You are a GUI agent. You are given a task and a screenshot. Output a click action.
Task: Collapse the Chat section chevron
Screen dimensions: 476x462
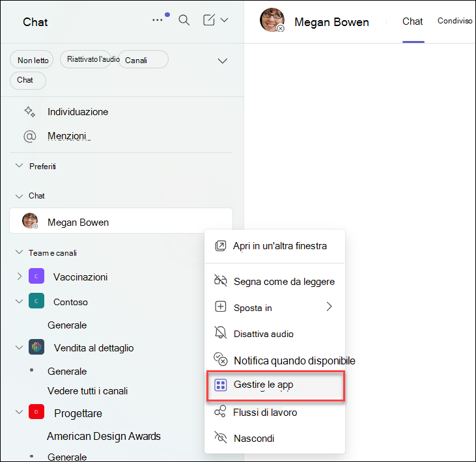[x=19, y=196]
